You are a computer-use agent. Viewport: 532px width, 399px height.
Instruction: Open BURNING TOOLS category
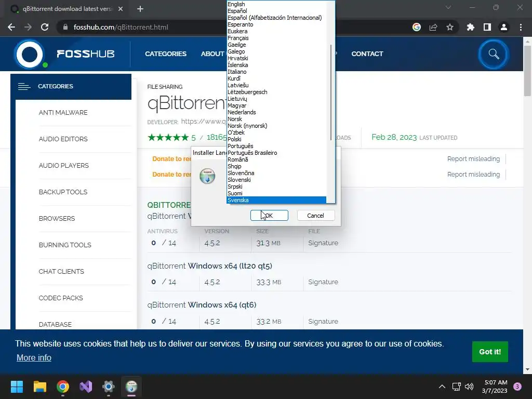[65, 245]
